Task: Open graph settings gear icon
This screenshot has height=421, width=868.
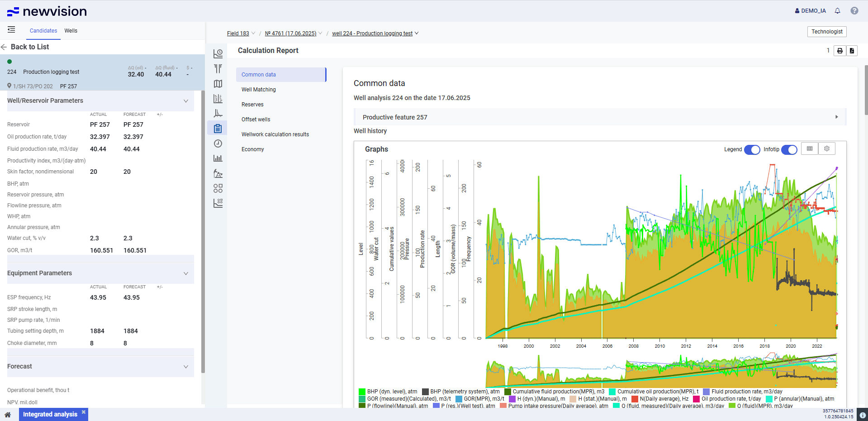Action: (x=827, y=149)
